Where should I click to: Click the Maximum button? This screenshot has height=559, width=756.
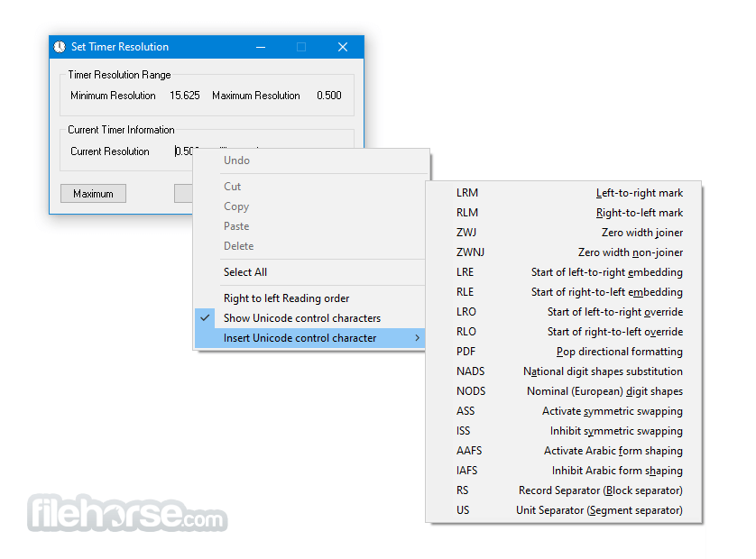tap(93, 194)
